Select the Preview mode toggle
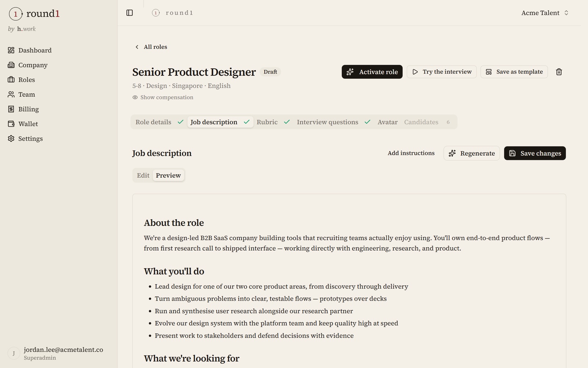The height and width of the screenshot is (368, 588). click(168, 175)
